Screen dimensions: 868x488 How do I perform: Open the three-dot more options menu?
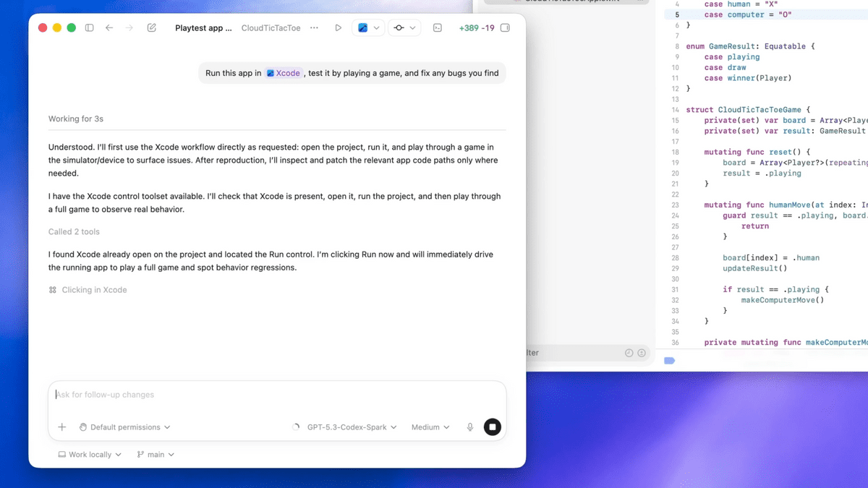pos(314,28)
